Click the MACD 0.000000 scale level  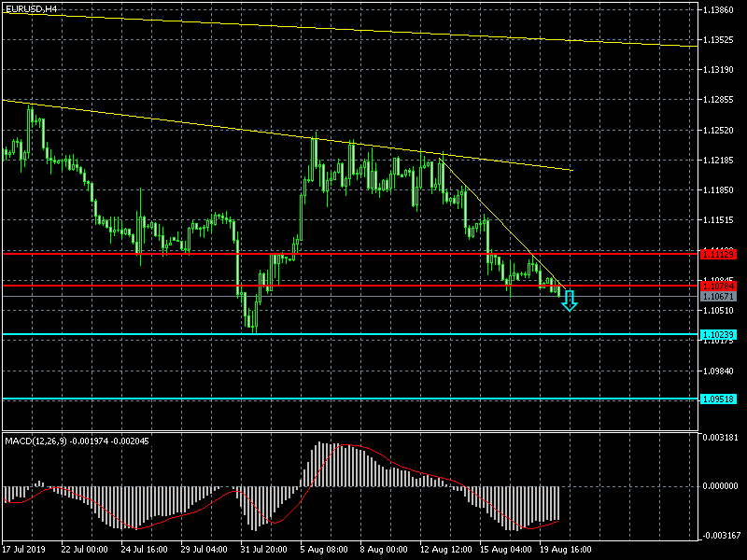[x=721, y=485]
